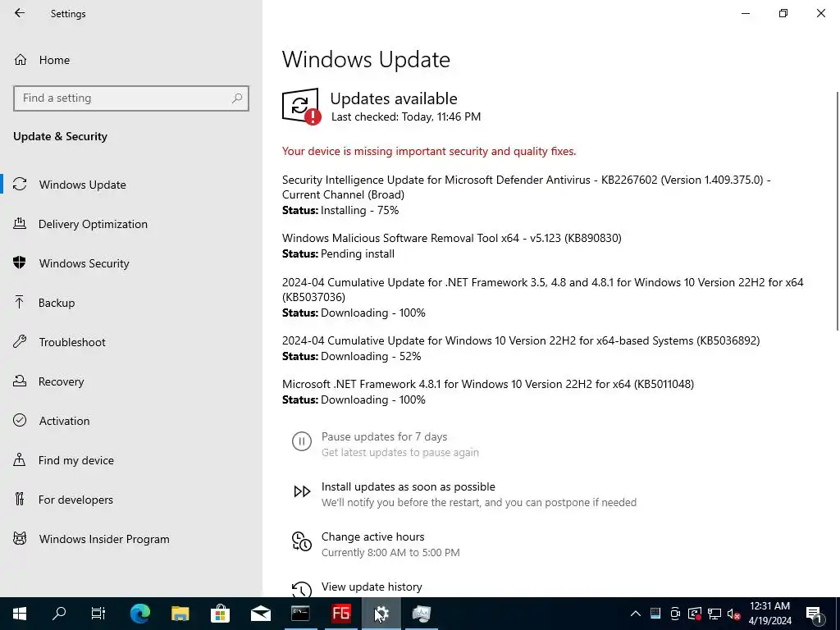Click the Change active hours clock icon
Image resolution: width=840 pixels, height=630 pixels.
click(302, 541)
